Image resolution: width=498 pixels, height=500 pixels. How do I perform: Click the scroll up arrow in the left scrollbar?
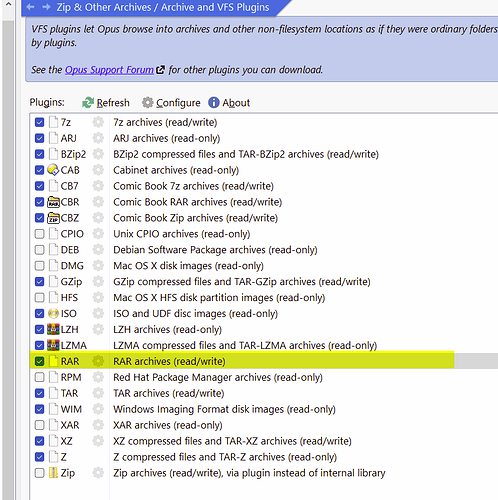coord(8,4)
